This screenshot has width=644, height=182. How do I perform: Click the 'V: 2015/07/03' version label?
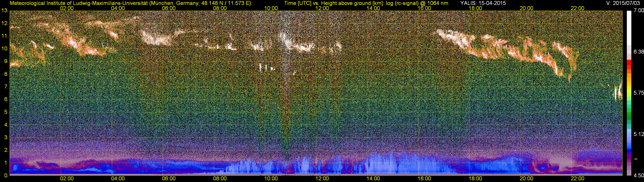coord(623,3)
